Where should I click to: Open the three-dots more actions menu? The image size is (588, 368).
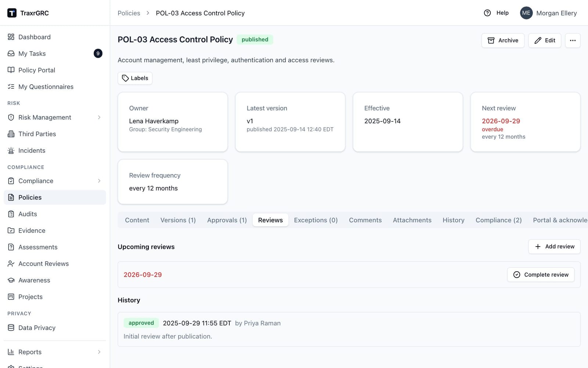(573, 40)
